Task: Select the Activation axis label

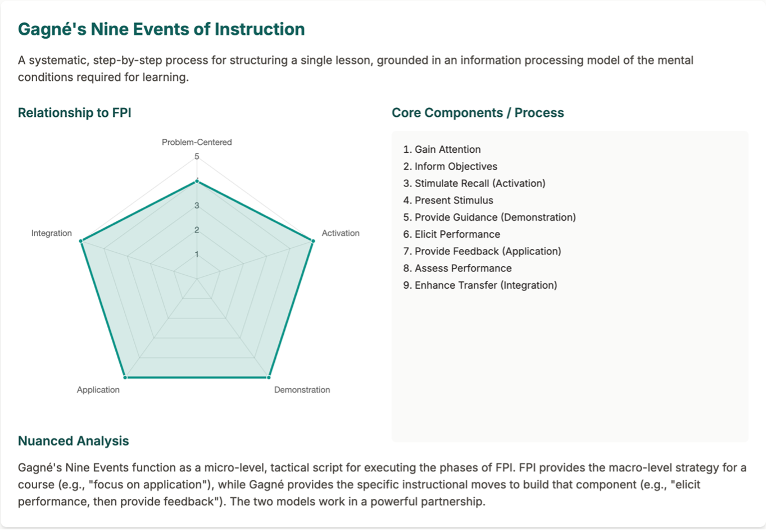Action: click(x=341, y=233)
